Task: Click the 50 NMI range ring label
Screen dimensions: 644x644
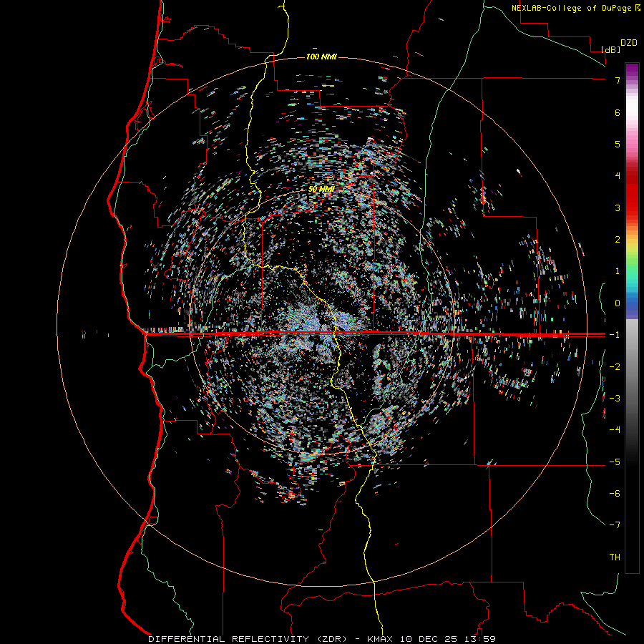Action: tap(321, 190)
